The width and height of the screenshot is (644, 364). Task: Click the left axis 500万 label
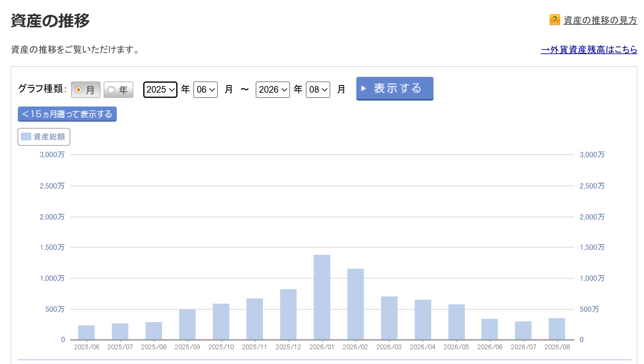point(55,309)
